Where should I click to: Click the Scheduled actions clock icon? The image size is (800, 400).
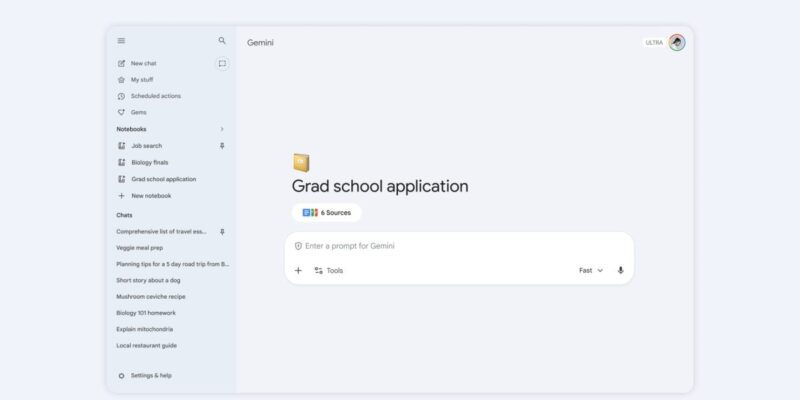[x=121, y=96]
